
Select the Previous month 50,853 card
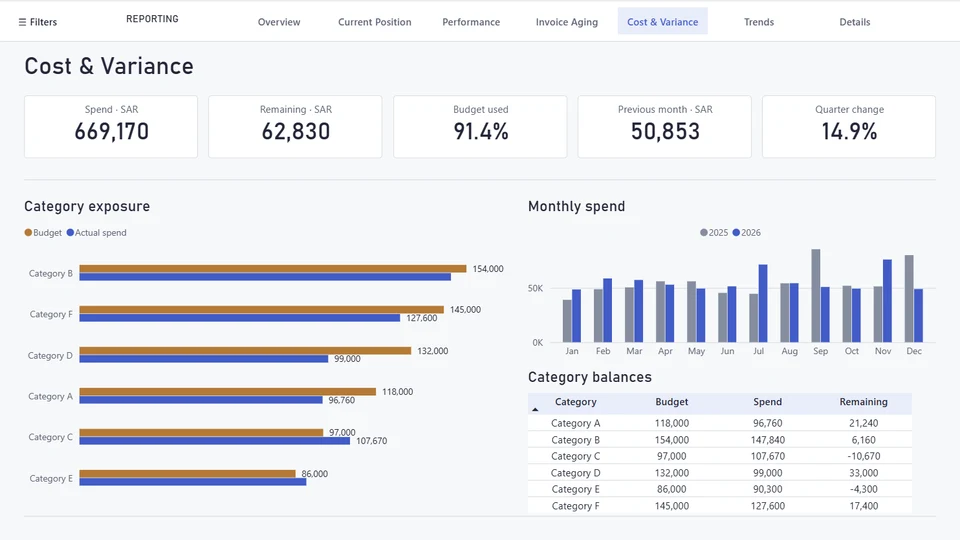[664, 127]
